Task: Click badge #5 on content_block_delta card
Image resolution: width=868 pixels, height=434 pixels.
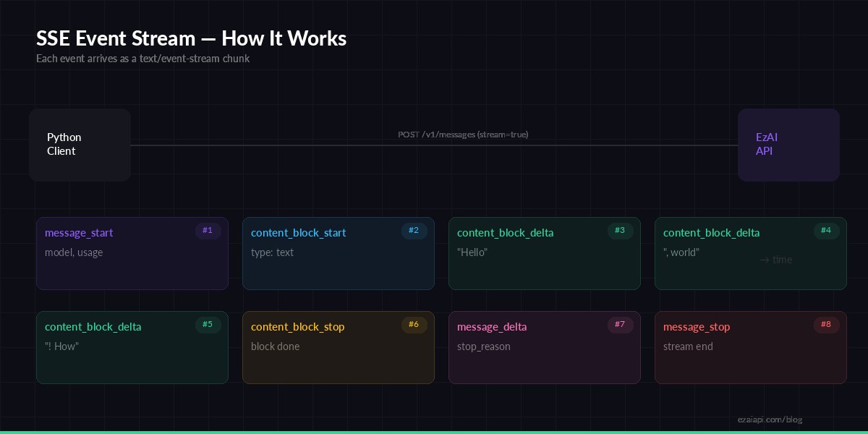Action: [208, 325]
